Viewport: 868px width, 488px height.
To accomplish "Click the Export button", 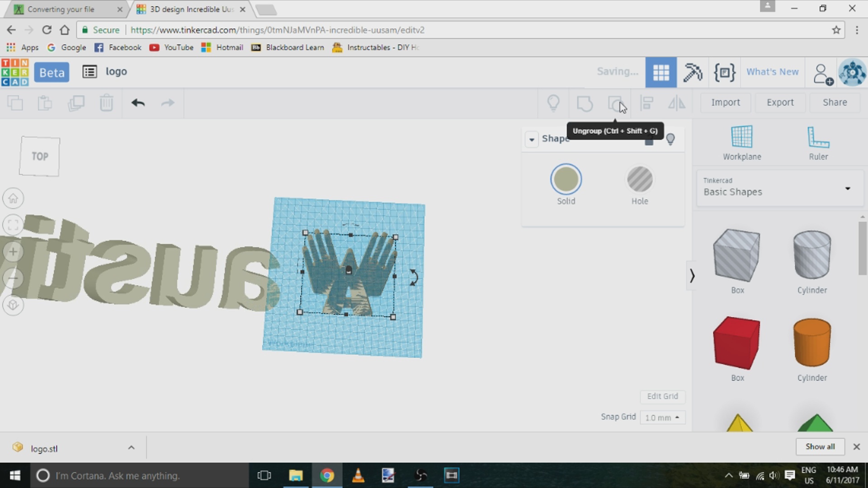I will (780, 103).
